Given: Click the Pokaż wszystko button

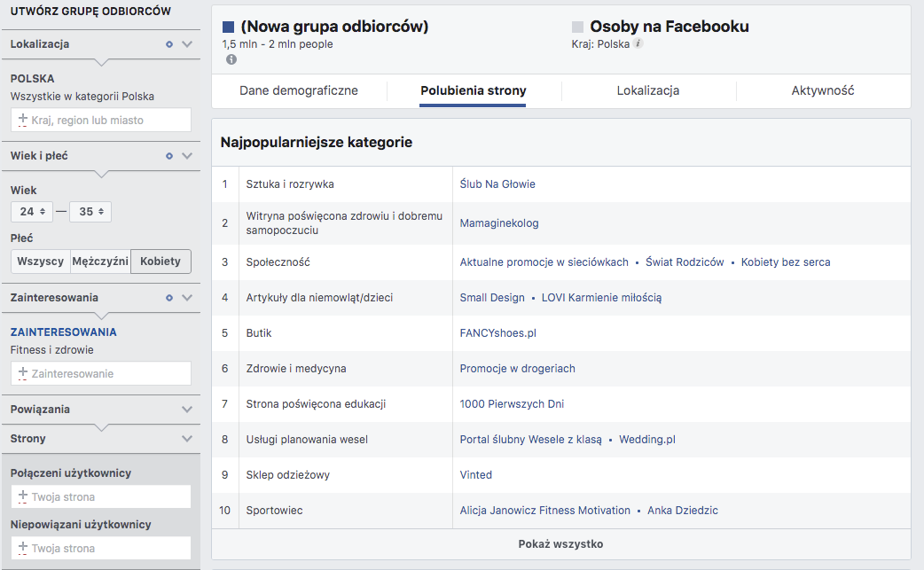Looking at the screenshot, I should [561, 544].
